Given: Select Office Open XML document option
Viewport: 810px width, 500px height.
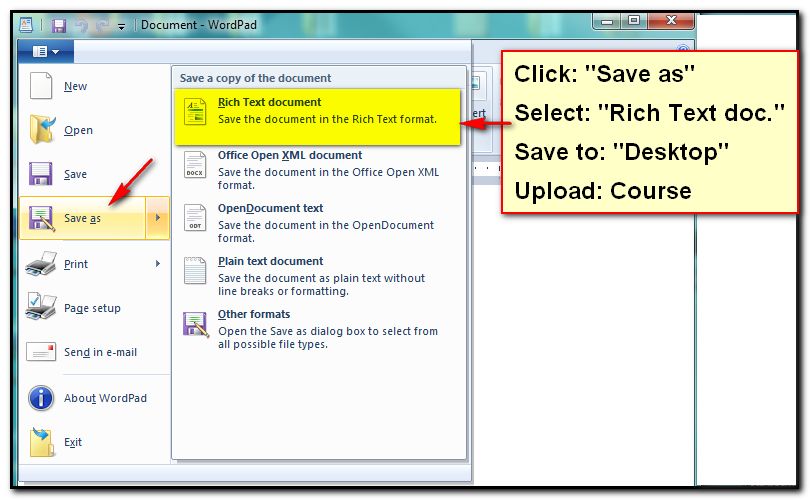Looking at the screenshot, I should coord(317,170).
